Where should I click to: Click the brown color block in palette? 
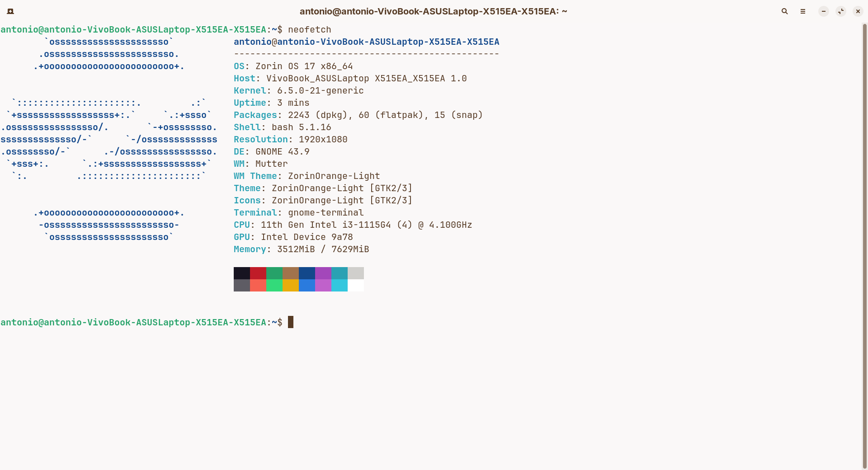[291, 273]
